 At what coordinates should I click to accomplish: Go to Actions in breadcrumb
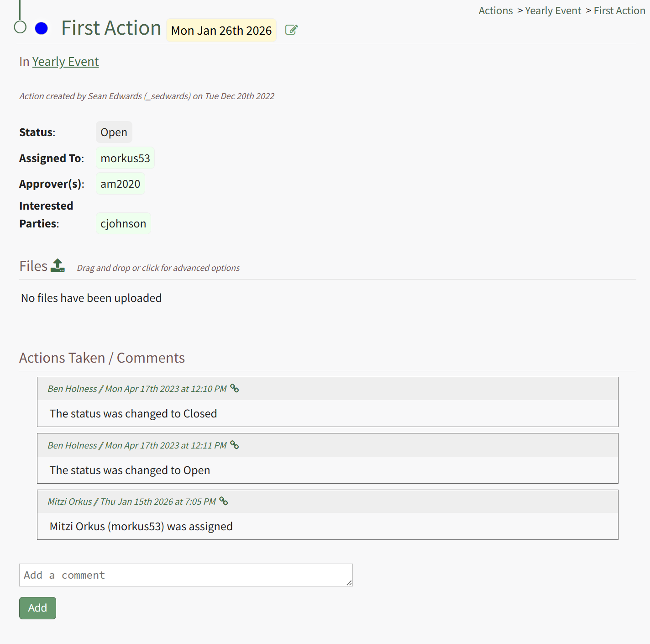(496, 11)
